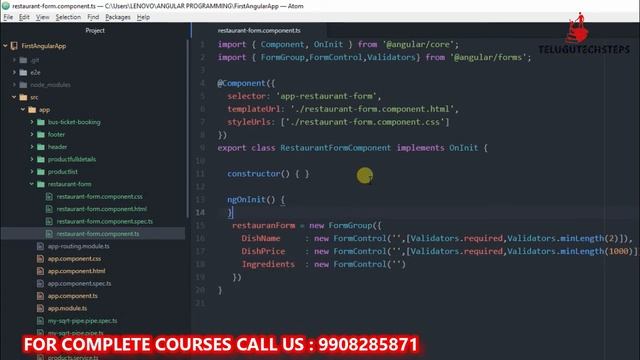Click the app.component.ts file icon

pyautogui.click(x=40, y=296)
